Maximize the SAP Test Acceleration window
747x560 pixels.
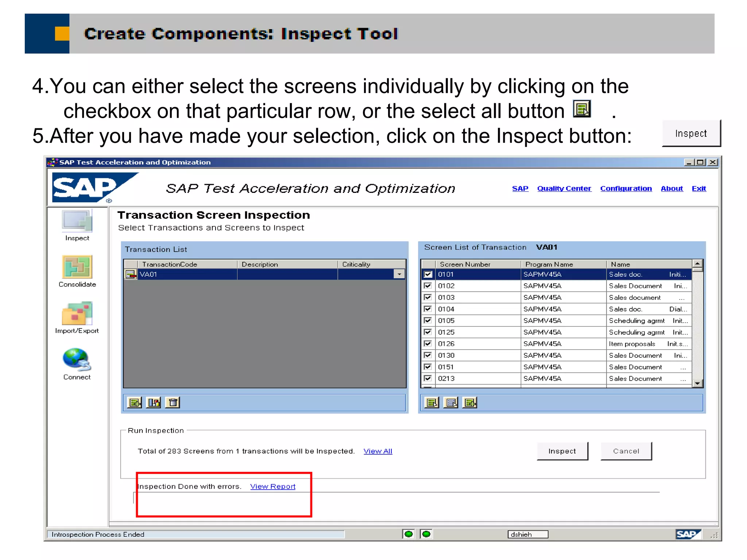pyautogui.click(x=700, y=162)
